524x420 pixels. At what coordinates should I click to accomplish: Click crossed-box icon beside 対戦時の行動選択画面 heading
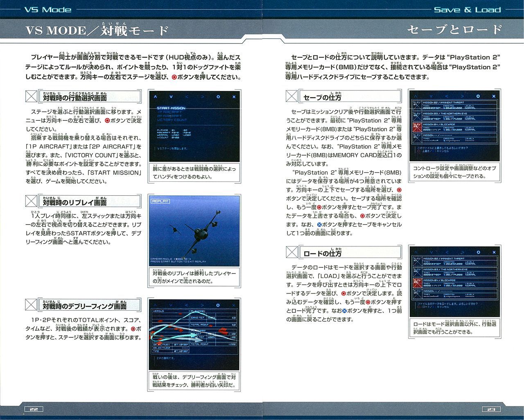31,96
